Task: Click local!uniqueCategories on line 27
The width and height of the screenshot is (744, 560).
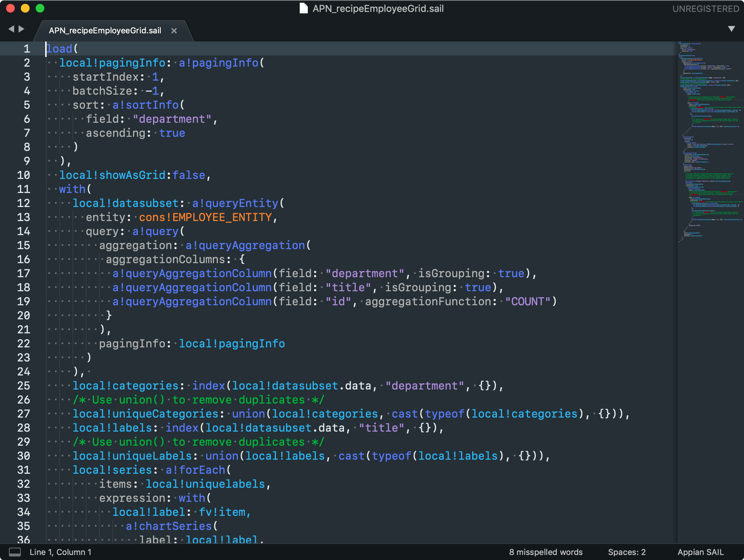Action: tap(146, 414)
